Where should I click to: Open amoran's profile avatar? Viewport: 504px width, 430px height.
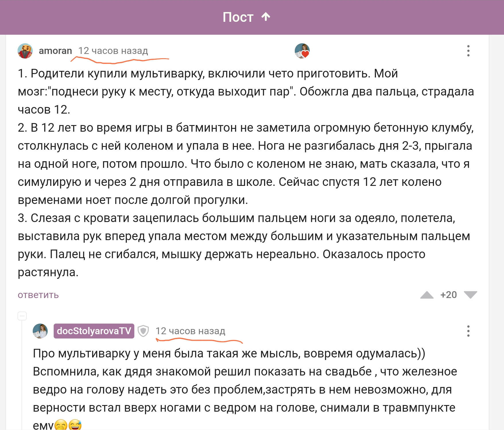coord(25,51)
